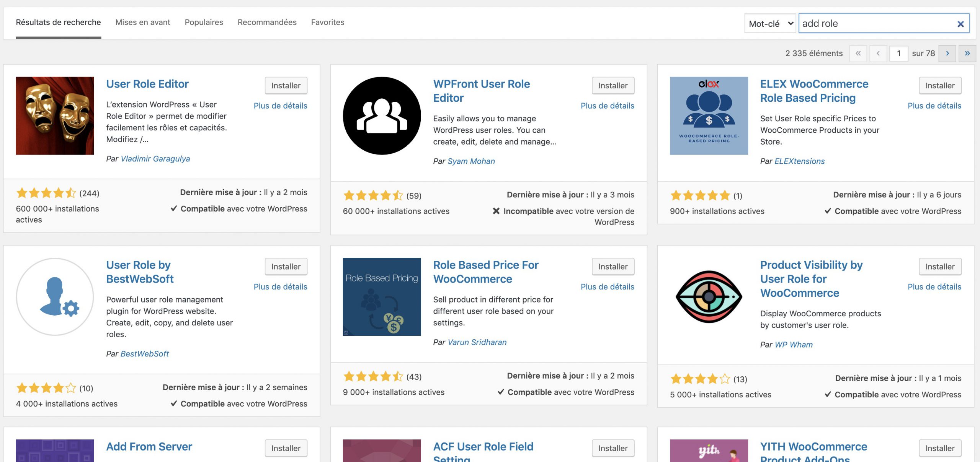Open Role Based Pricing plugin image
Screen dimensions: 980x462
[382, 296]
